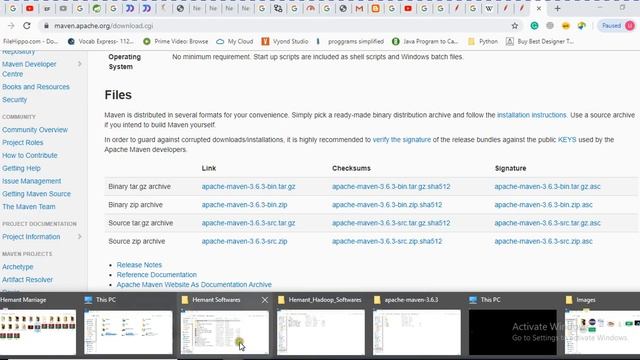Open Project Roles sidebar link
The width and height of the screenshot is (640, 360).
tap(22, 142)
